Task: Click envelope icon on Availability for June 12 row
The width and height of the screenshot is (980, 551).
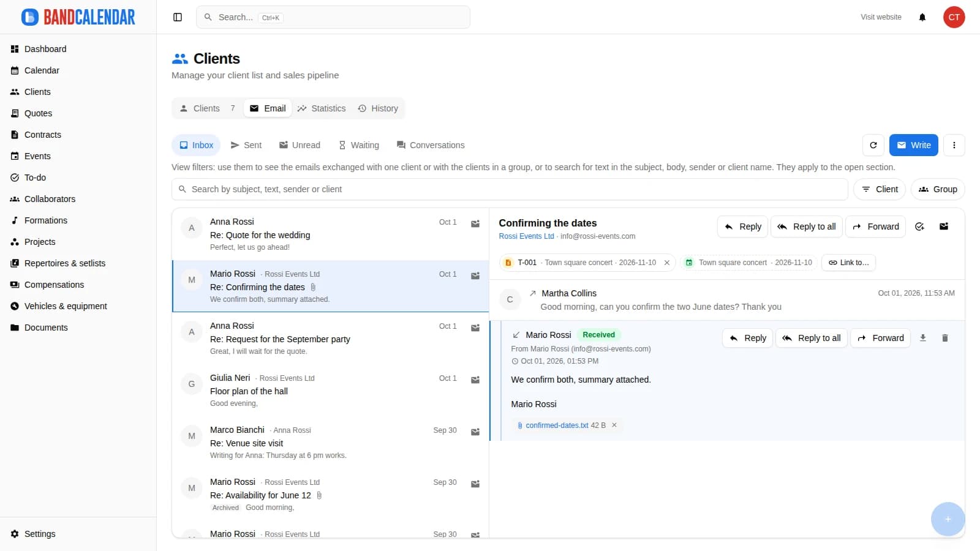Action: click(x=475, y=484)
